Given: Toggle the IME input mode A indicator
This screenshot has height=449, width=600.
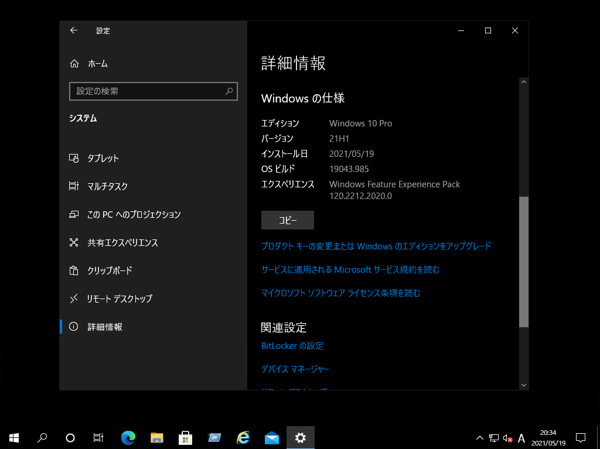Looking at the screenshot, I should tap(521, 438).
